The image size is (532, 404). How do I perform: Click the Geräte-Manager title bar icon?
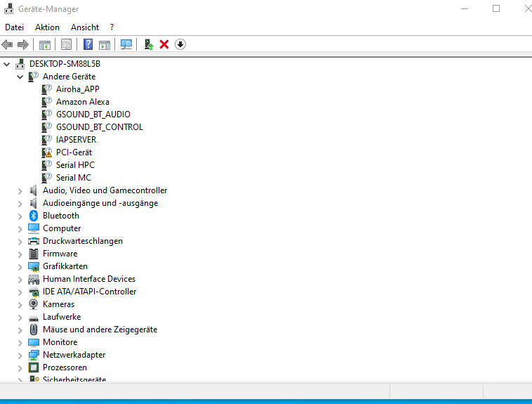pos(9,9)
